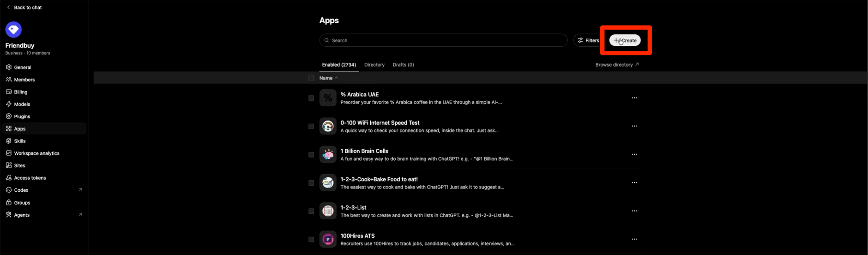This screenshot has width=868, height=255.
Task: Click the General gear icon
Action: (9, 67)
